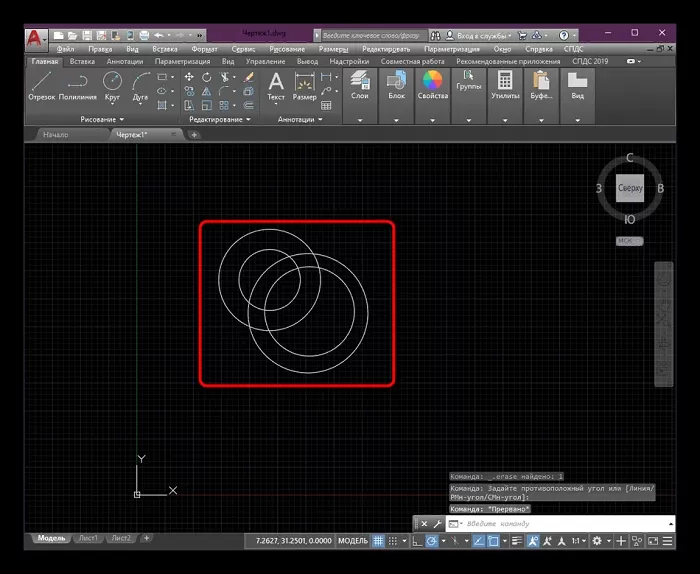Viewport: 700px width, 574px height.
Task: Insert a table annotation
Action: (x=326, y=106)
